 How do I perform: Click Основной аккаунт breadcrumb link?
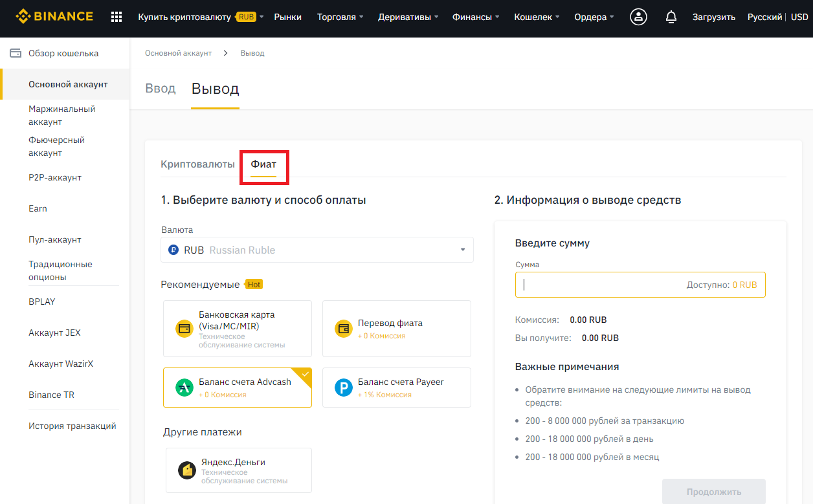tap(178, 53)
